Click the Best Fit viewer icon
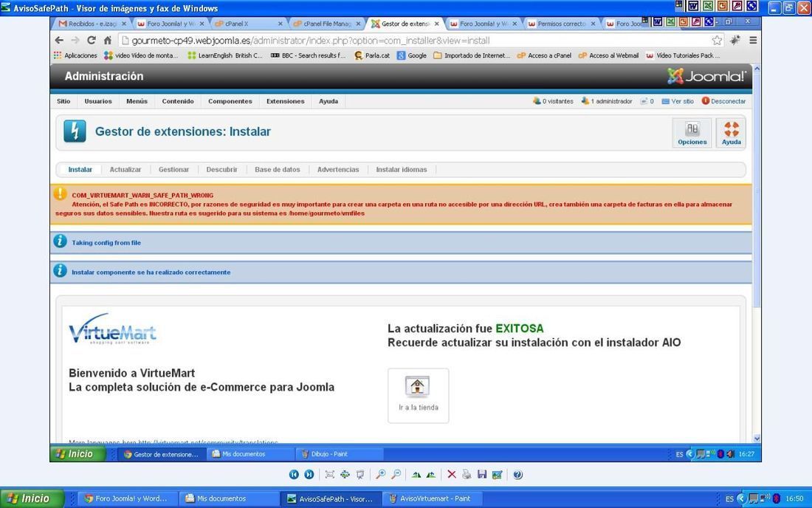The image size is (812, 508). (329, 474)
